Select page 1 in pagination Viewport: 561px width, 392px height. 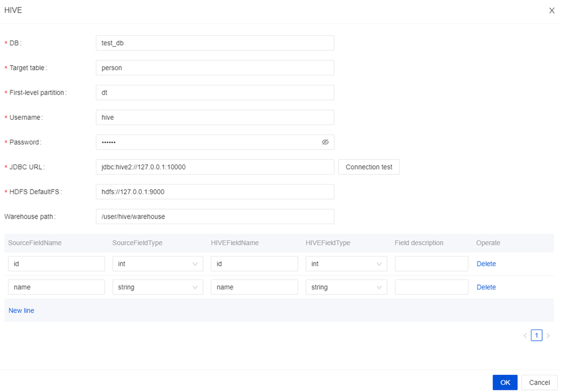(x=536, y=335)
